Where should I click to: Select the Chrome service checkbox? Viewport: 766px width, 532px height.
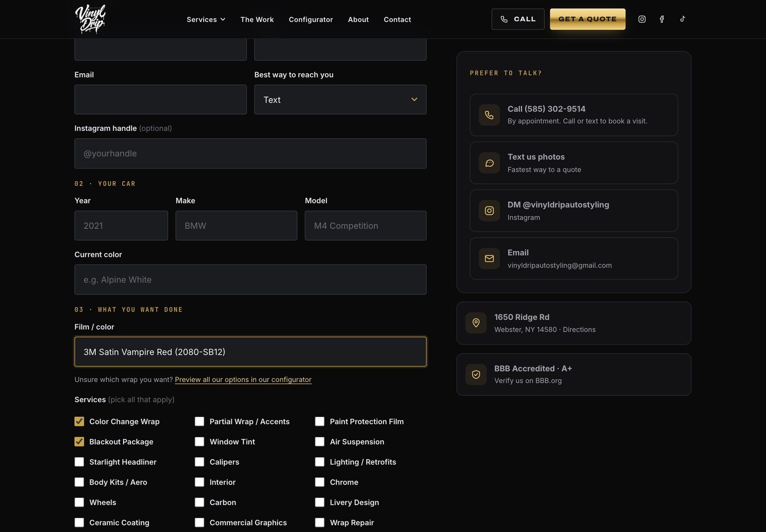tap(320, 482)
